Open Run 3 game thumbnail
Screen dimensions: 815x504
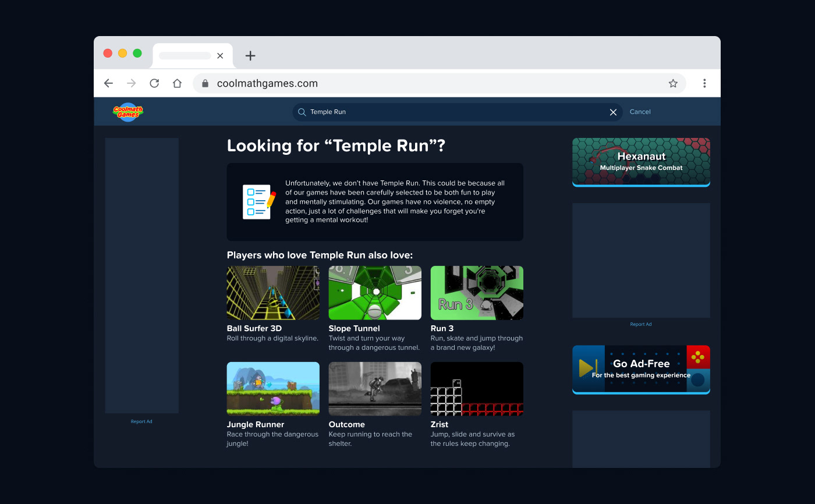click(477, 293)
